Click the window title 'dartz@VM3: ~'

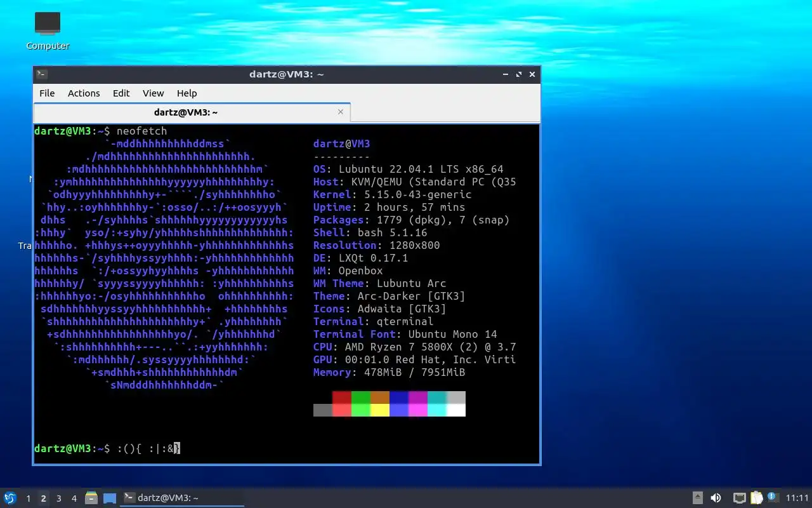click(x=287, y=74)
